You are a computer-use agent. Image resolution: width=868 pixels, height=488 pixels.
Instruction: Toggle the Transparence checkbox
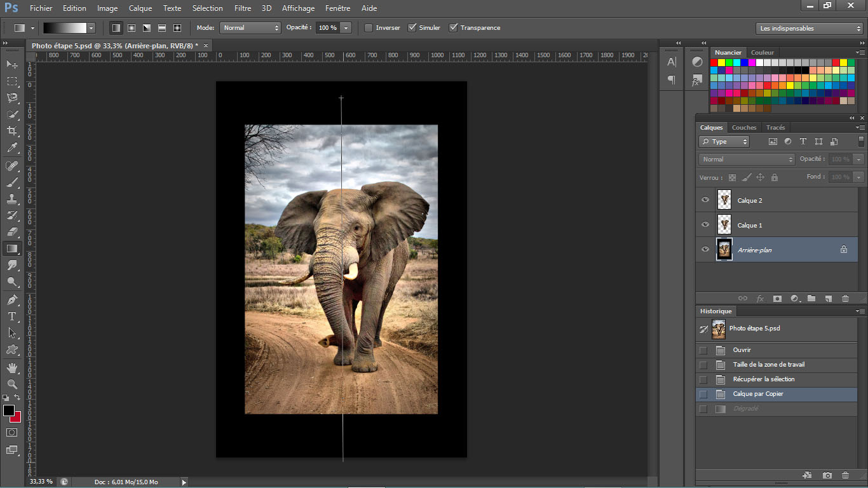pyautogui.click(x=453, y=28)
